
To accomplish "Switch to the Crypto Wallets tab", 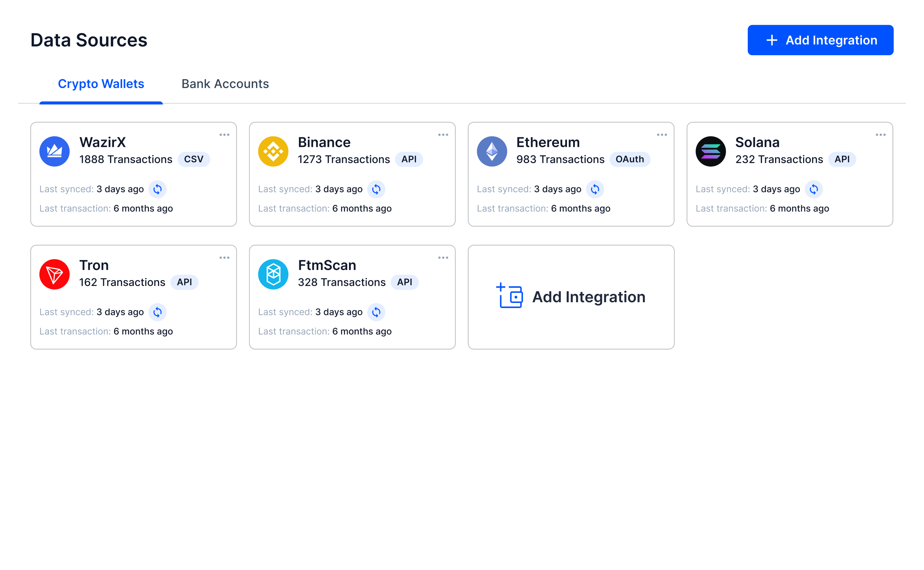I will [101, 84].
